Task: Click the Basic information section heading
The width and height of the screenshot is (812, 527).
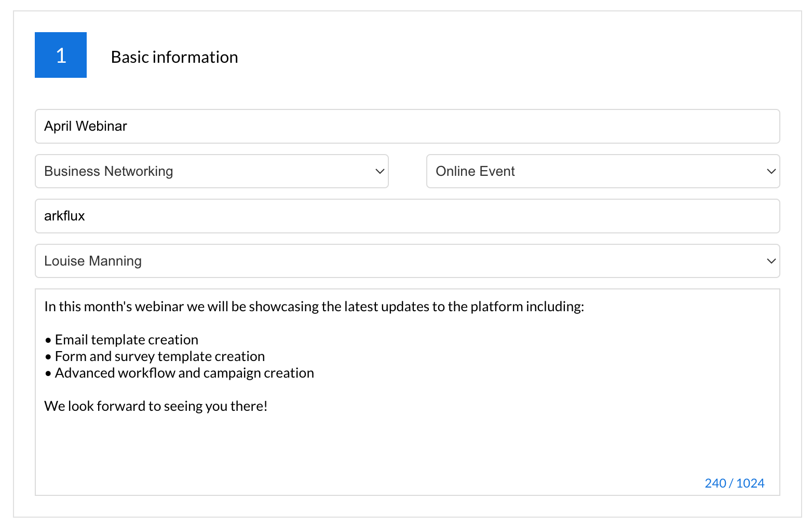Action: click(174, 57)
